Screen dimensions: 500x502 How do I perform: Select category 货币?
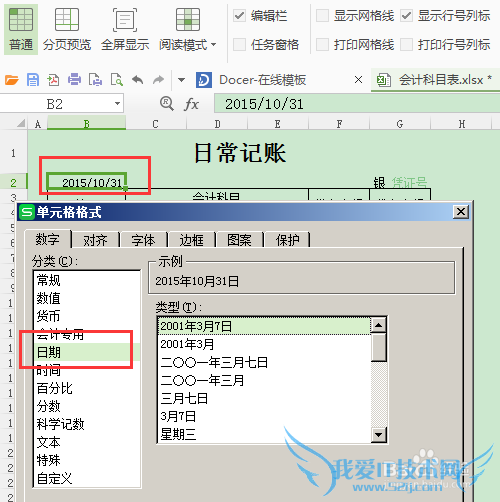click(x=87, y=316)
